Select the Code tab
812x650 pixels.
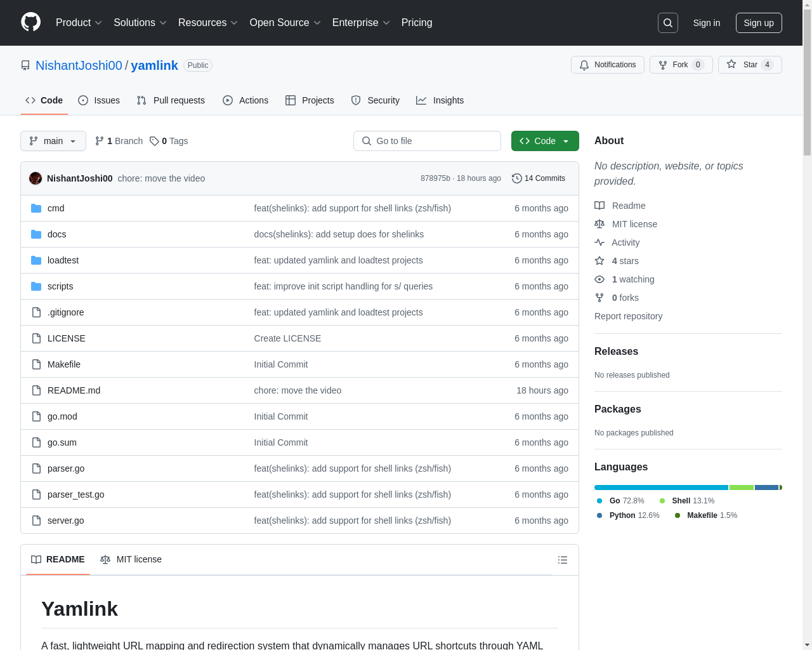[x=44, y=100]
